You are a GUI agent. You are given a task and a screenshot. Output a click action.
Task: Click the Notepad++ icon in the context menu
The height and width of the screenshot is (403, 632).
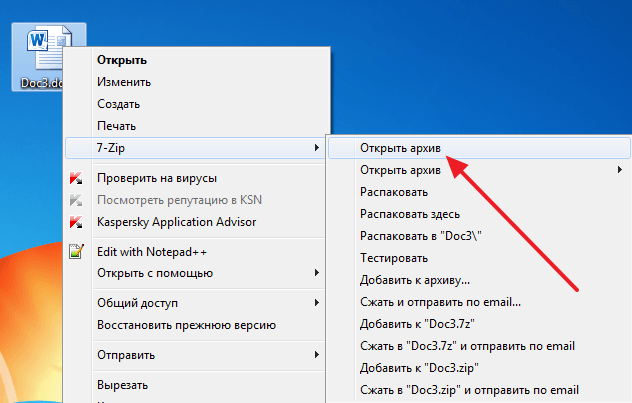76,252
